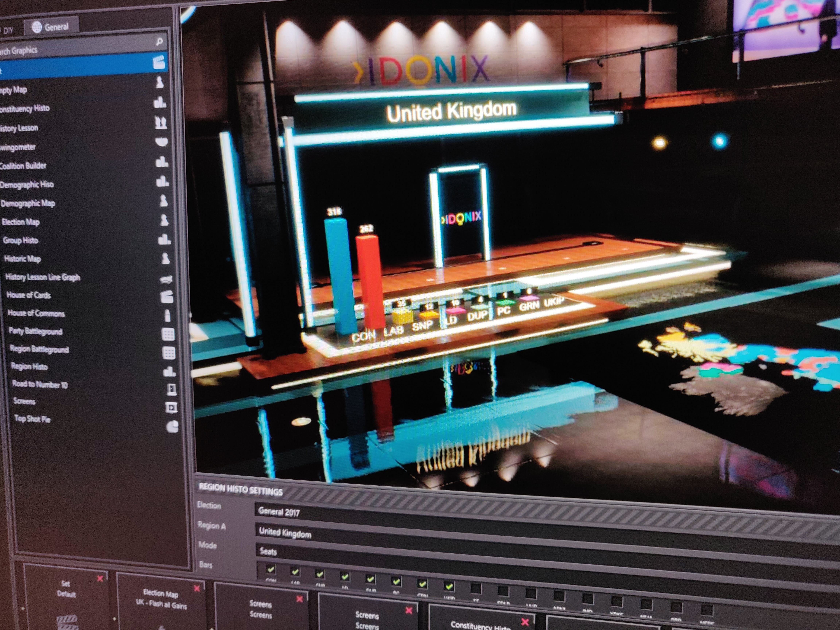Click the magnifier icon in Search Graphics
Viewport: 840px width, 630px height.
pos(160,41)
